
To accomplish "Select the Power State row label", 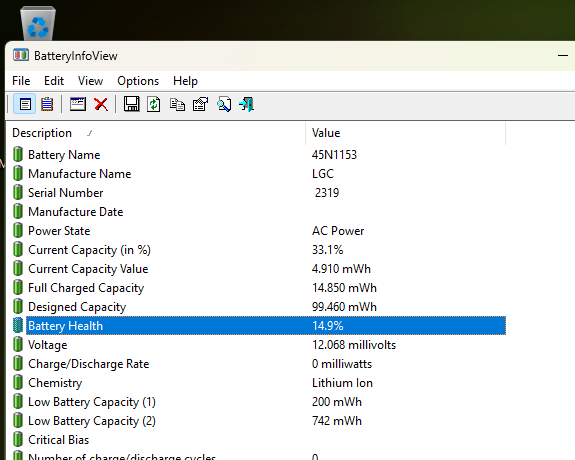I will tap(59, 231).
